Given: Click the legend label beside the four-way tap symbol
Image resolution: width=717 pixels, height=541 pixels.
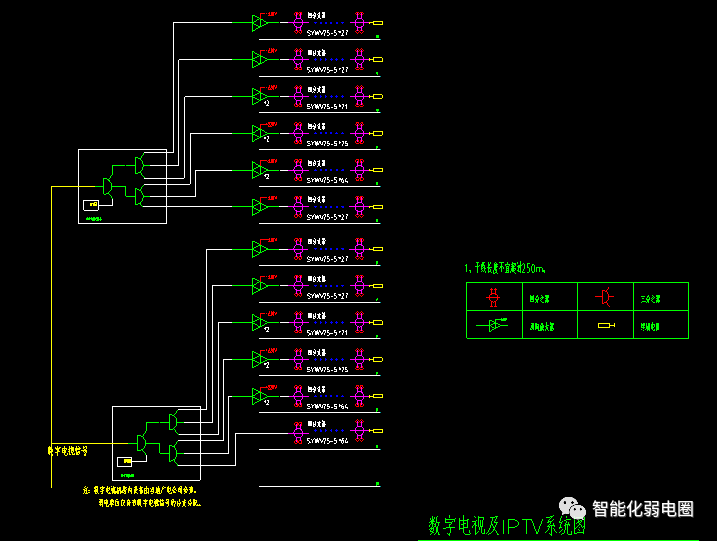Looking at the screenshot, I should (x=540, y=299).
